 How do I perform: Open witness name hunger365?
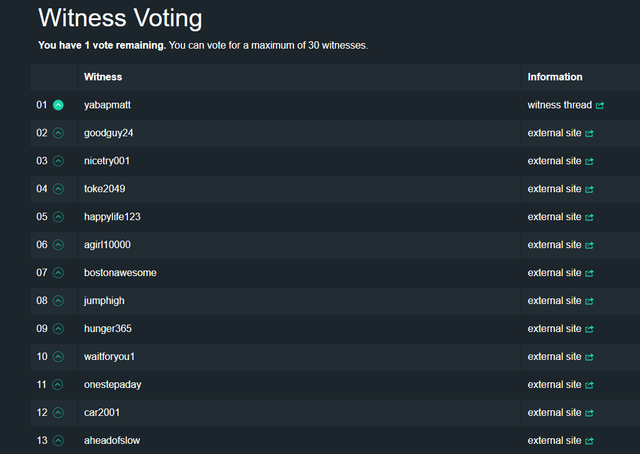(108, 329)
